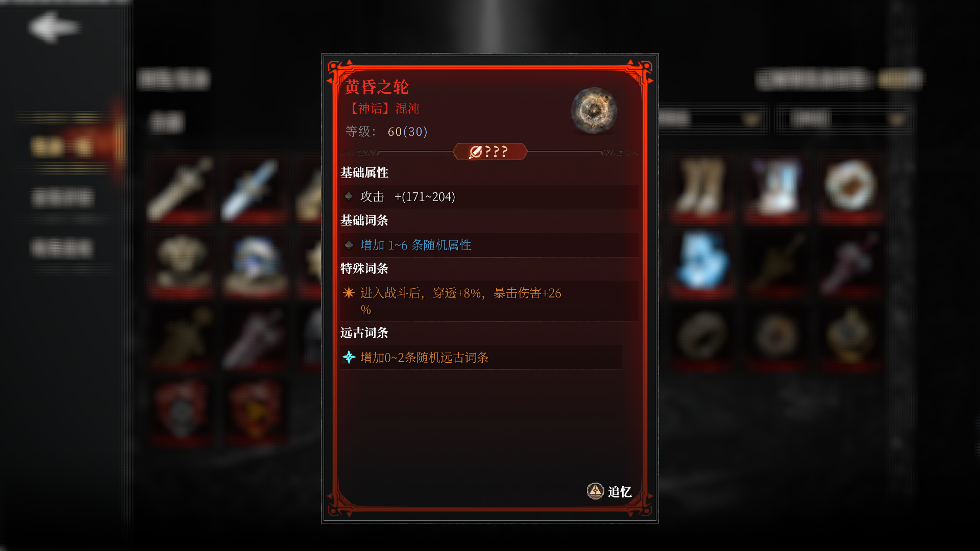Select the highlighted sidebar tab

pyautogui.click(x=64, y=147)
